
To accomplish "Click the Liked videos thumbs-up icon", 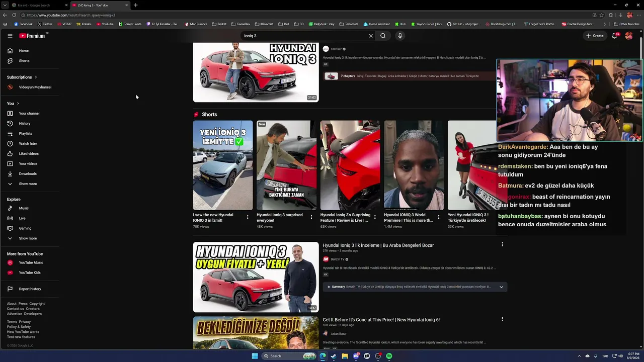I will [10, 153].
